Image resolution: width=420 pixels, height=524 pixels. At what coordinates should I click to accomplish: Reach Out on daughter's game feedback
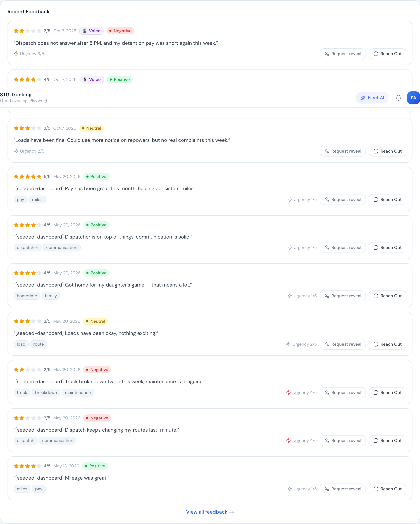[x=387, y=296]
